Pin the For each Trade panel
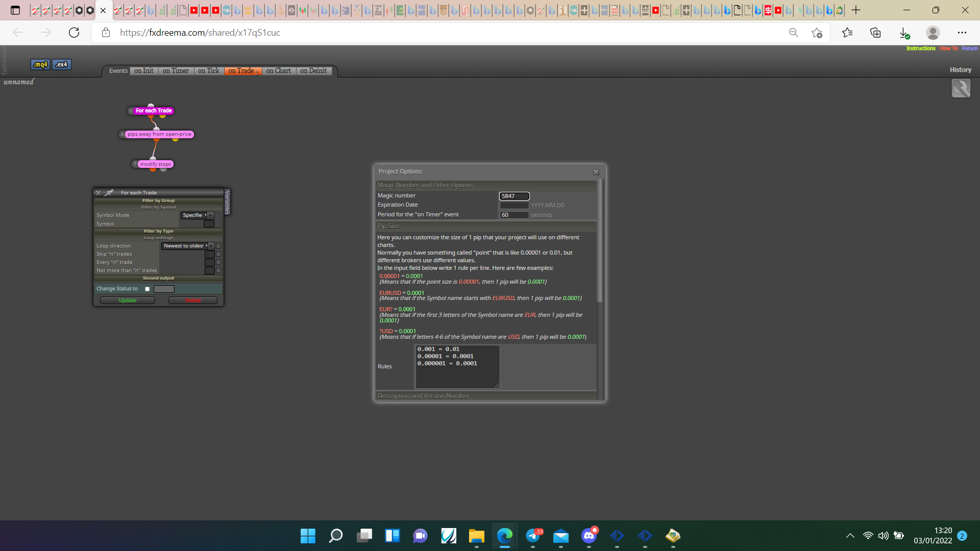The image size is (980, 551). [x=109, y=193]
